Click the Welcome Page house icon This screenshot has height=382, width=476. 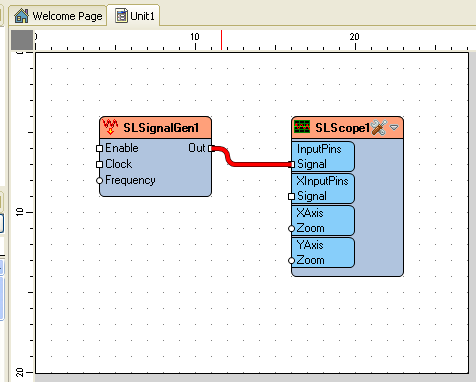point(22,16)
